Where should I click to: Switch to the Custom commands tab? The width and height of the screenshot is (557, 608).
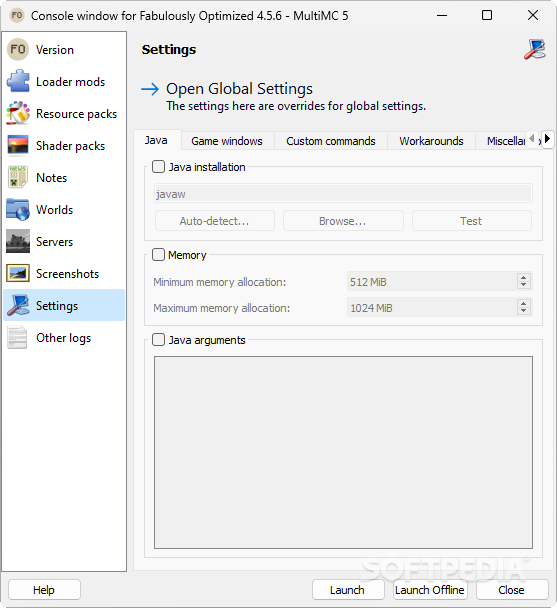[x=331, y=141]
